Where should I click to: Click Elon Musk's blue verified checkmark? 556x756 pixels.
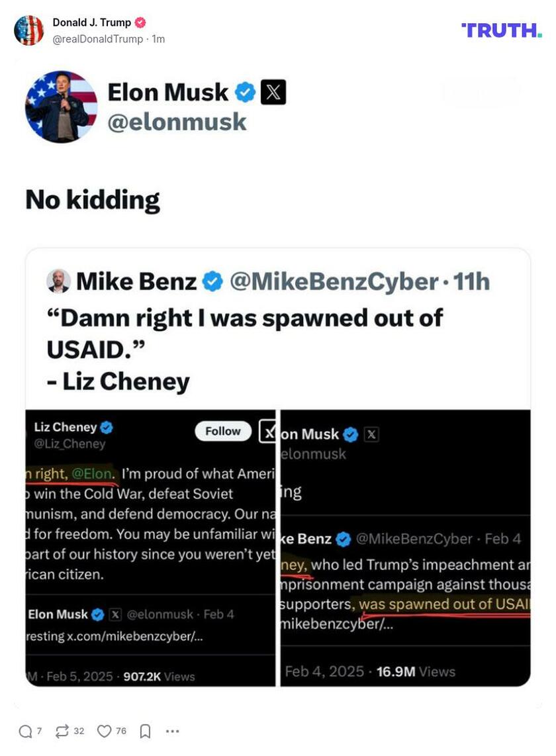(246, 93)
